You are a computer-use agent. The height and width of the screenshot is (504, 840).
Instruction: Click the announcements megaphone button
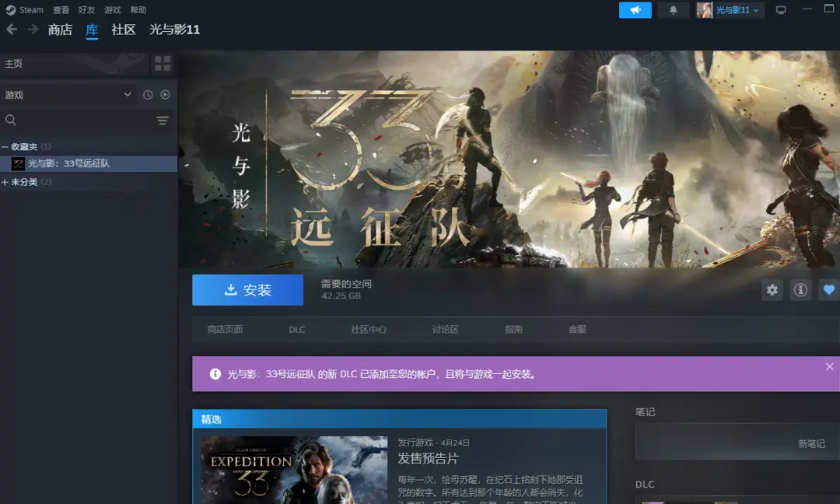635,9
